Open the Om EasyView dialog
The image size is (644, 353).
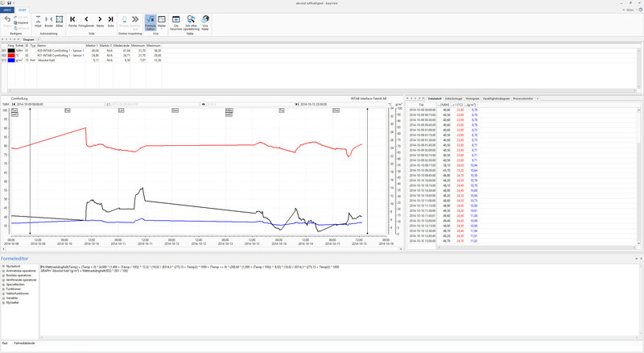point(175,23)
